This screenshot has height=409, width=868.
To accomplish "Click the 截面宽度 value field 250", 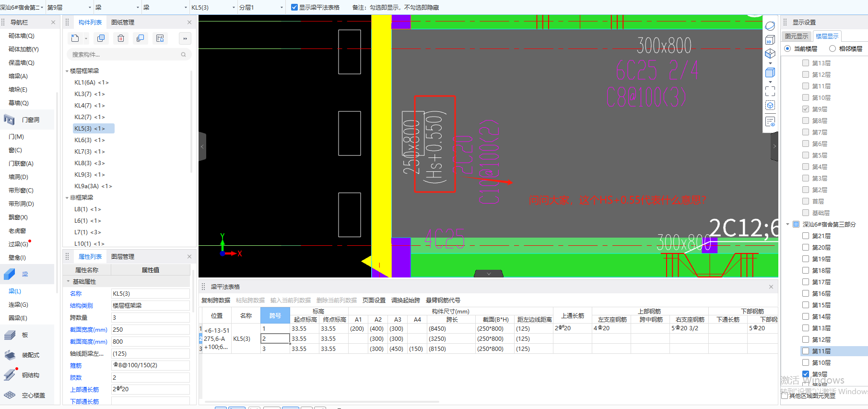I will pyautogui.click(x=151, y=329).
